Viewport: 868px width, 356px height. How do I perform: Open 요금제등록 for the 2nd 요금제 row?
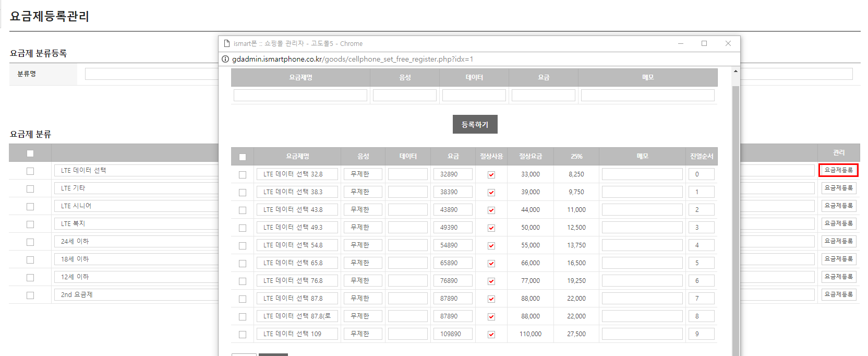click(838, 294)
